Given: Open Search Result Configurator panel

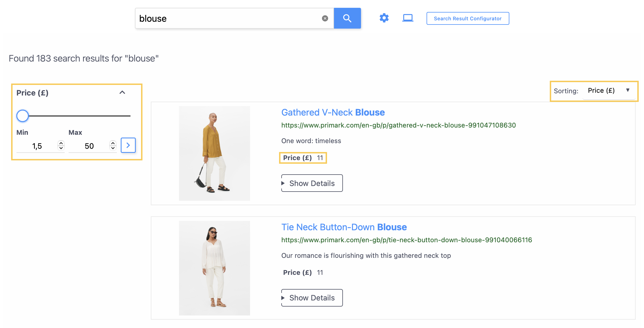Looking at the screenshot, I should (467, 18).
